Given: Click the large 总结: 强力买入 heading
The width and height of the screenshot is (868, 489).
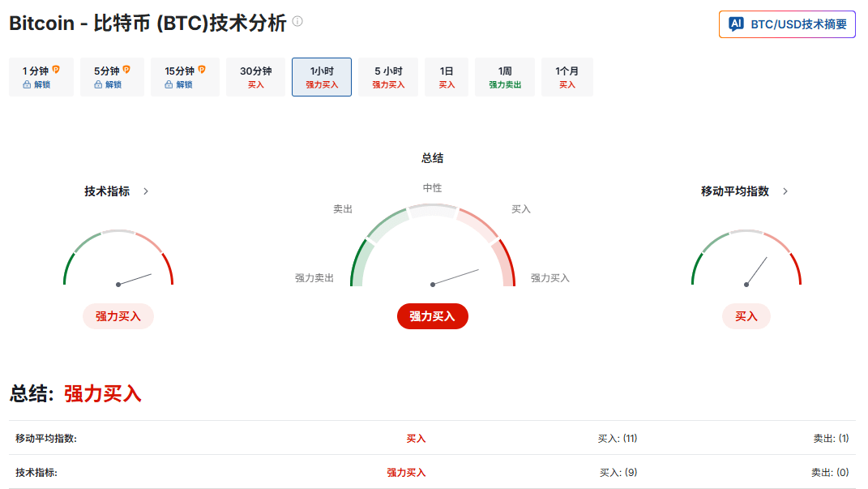Looking at the screenshot, I should pos(75,394).
